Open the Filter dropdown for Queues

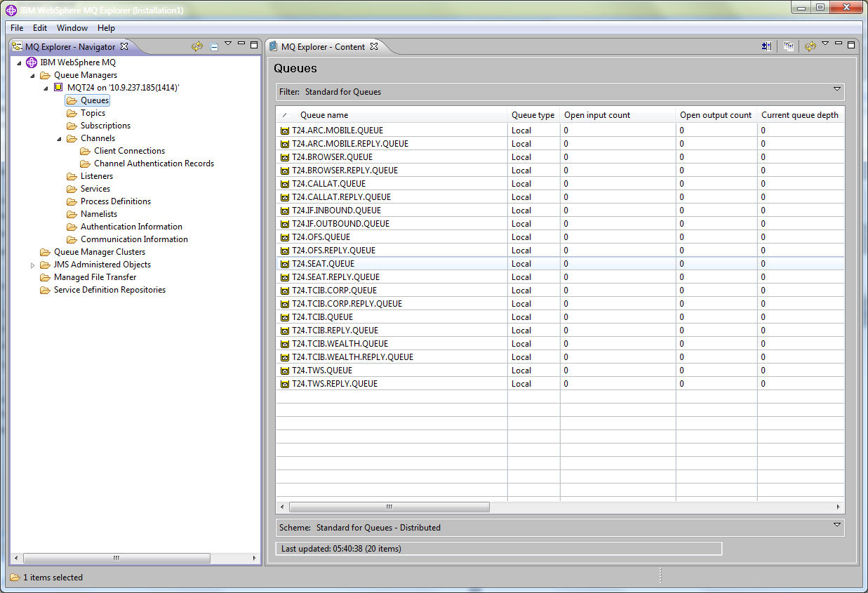[x=836, y=90]
